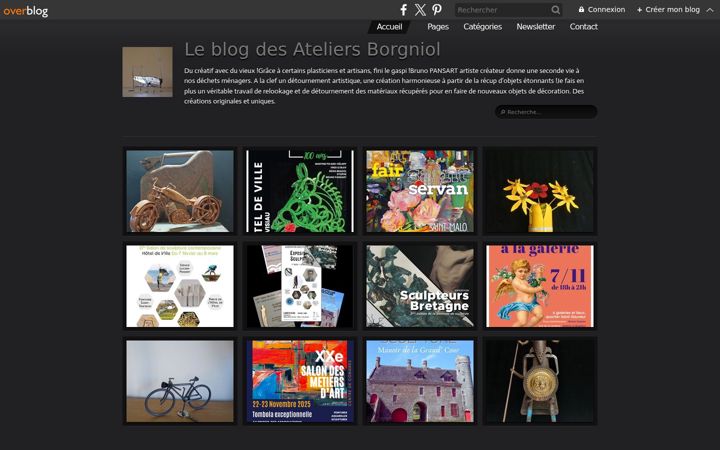Open the wire bicycle sculpture post
The height and width of the screenshot is (450, 720).
[x=180, y=381]
